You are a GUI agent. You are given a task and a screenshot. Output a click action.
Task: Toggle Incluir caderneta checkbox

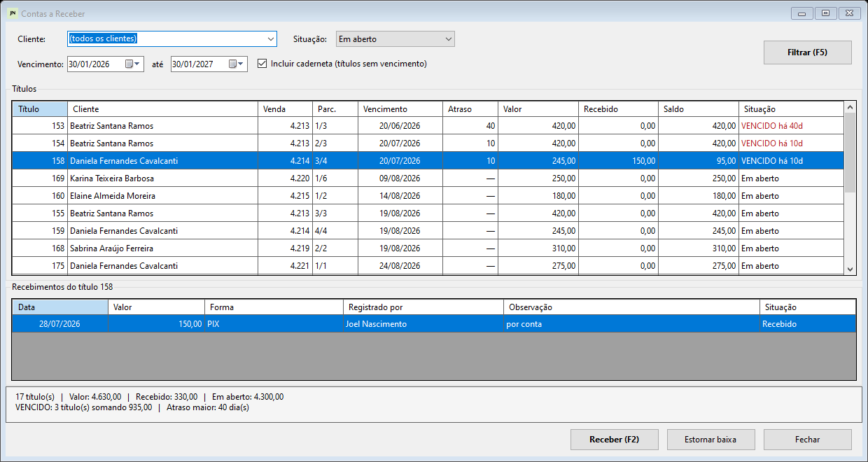coord(262,64)
